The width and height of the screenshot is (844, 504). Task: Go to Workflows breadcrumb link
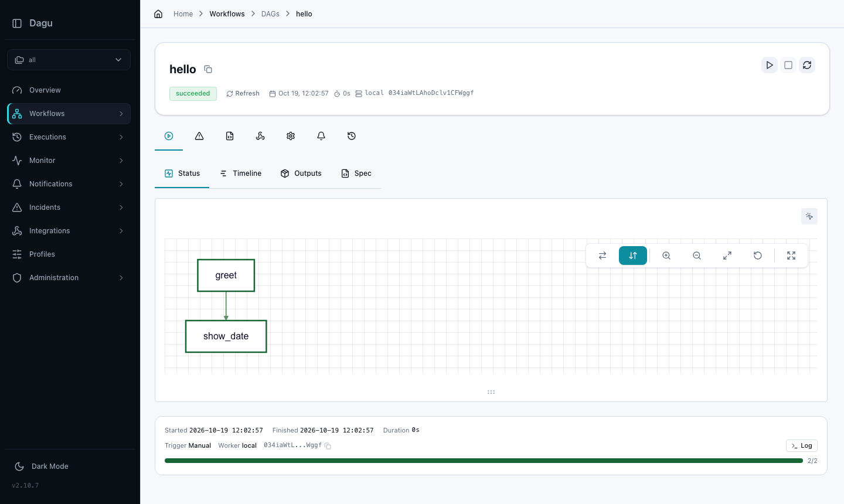[x=227, y=14]
